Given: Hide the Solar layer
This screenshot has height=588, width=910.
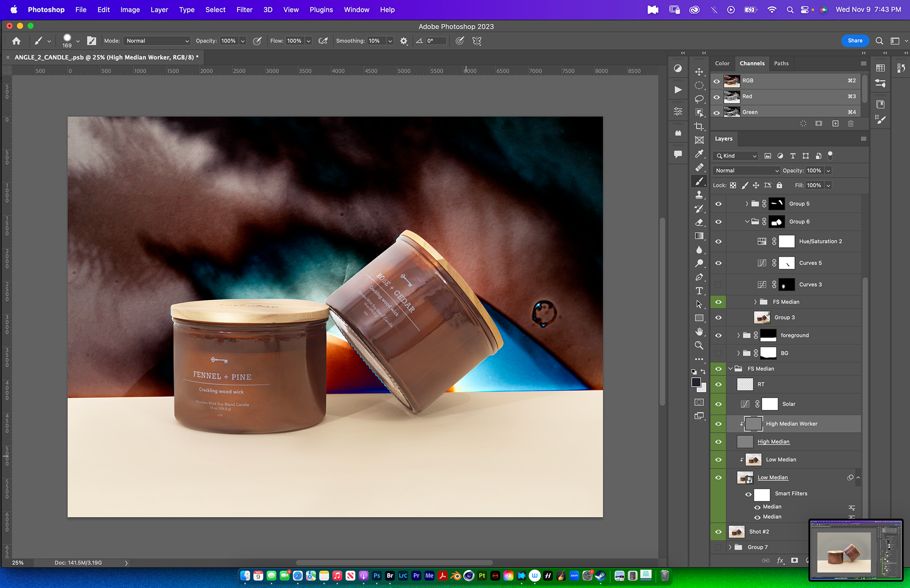Looking at the screenshot, I should tap(718, 404).
